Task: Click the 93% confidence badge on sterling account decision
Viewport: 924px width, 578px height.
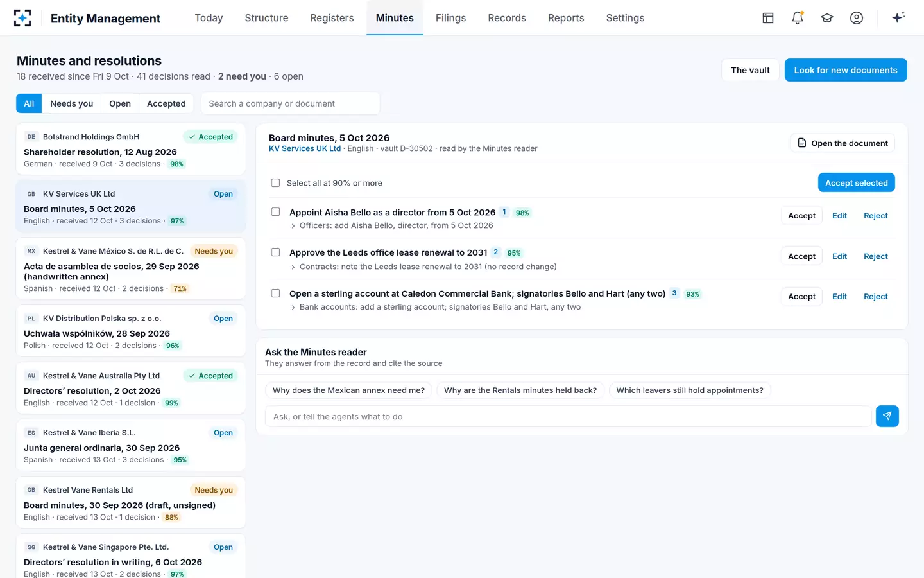Action: (x=692, y=294)
